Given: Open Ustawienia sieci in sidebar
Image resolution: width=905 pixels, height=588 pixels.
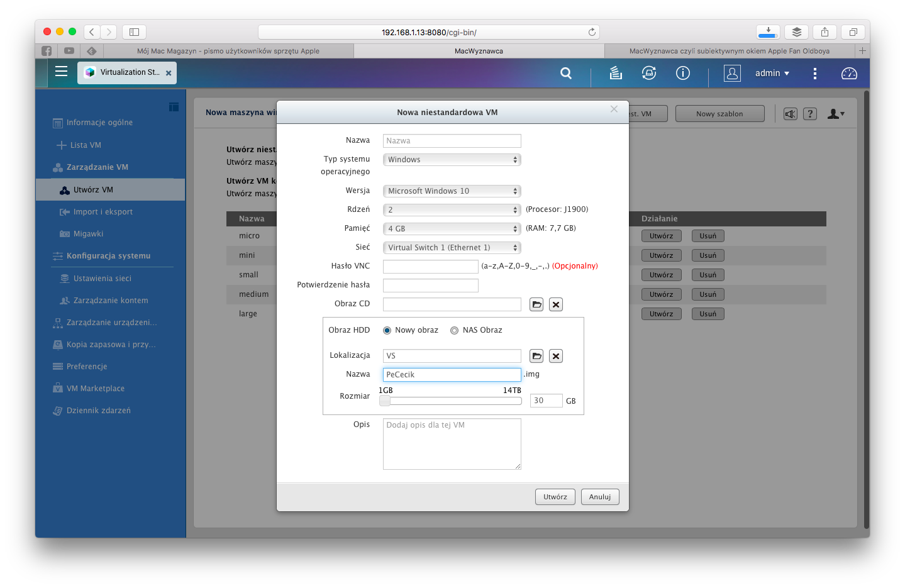Looking at the screenshot, I should [x=102, y=279].
